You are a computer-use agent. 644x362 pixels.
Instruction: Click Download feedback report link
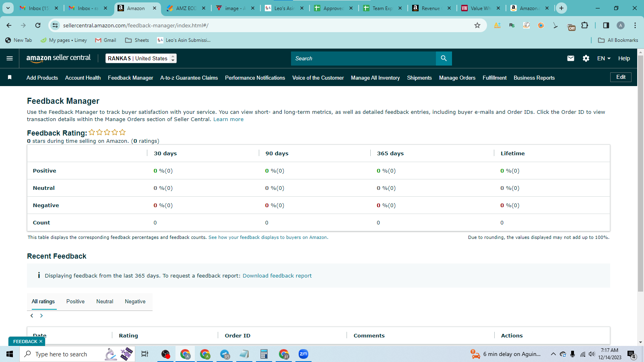coord(277,276)
